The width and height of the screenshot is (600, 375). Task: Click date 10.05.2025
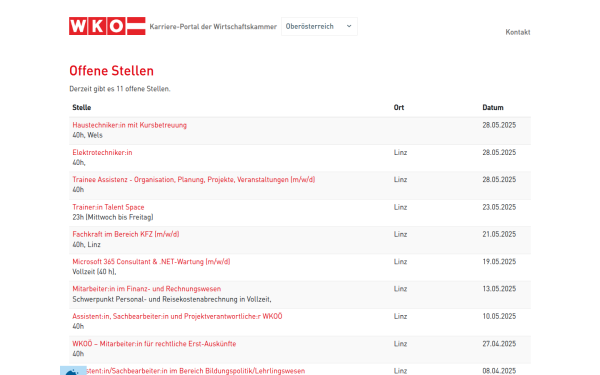click(499, 316)
